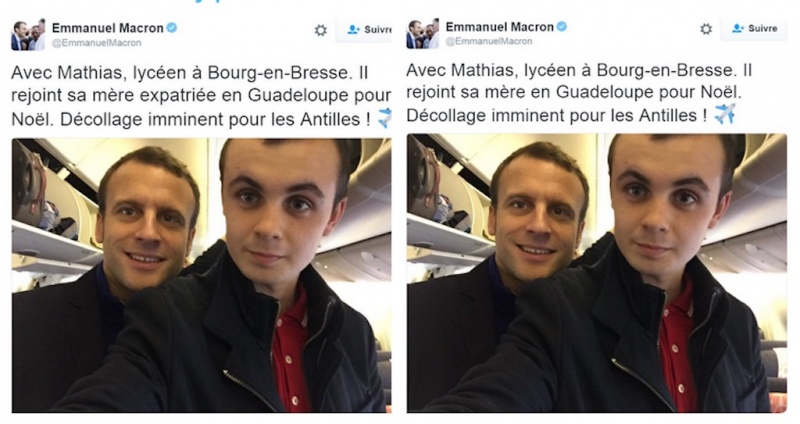
Task: Enlarge the selfie photo in right tweet
Action: [x=596, y=273]
